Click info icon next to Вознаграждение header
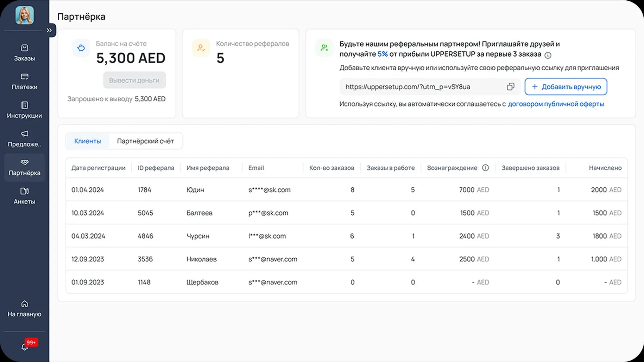 point(485,168)
